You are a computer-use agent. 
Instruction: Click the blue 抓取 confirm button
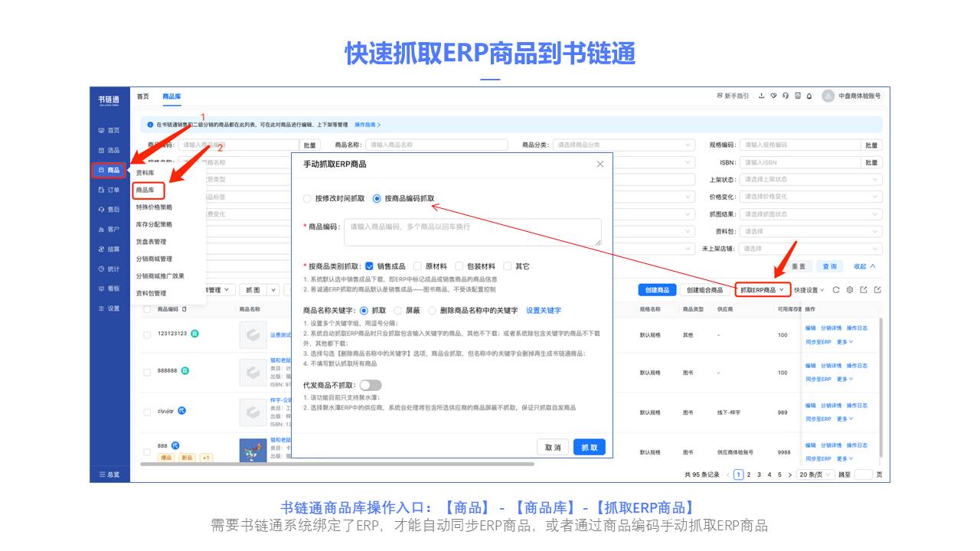[x=590, y=448]
